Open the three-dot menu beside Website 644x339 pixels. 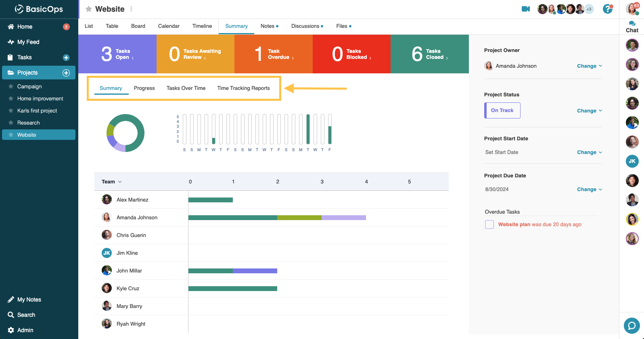(x=131, y=9)
